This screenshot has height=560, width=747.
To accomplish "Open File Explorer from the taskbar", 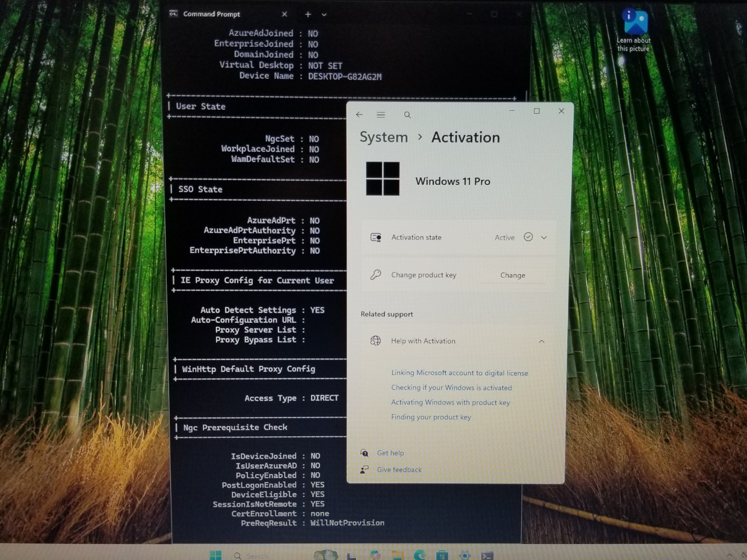I will 397,555.
